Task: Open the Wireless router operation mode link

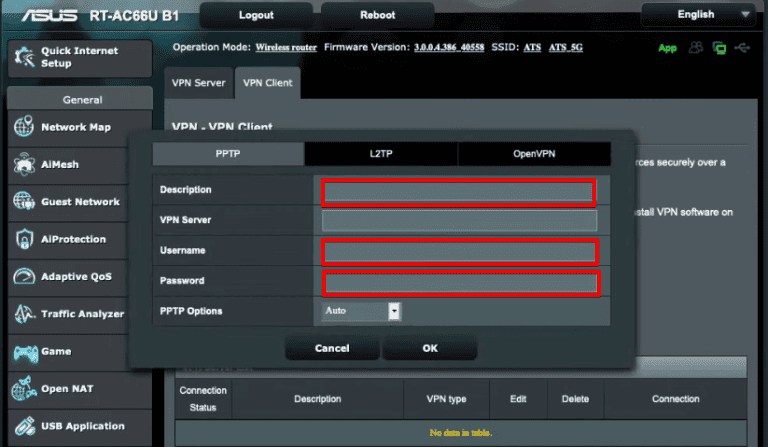Action: [x=286, y=47]
